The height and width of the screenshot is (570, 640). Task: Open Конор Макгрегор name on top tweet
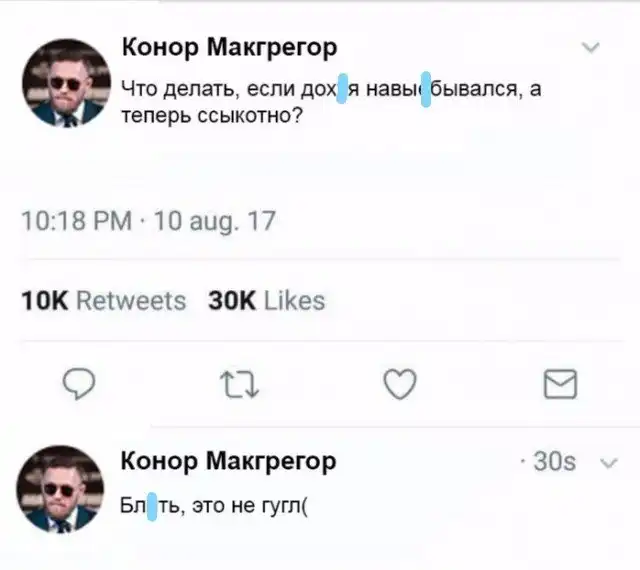(x=229, y=47)
